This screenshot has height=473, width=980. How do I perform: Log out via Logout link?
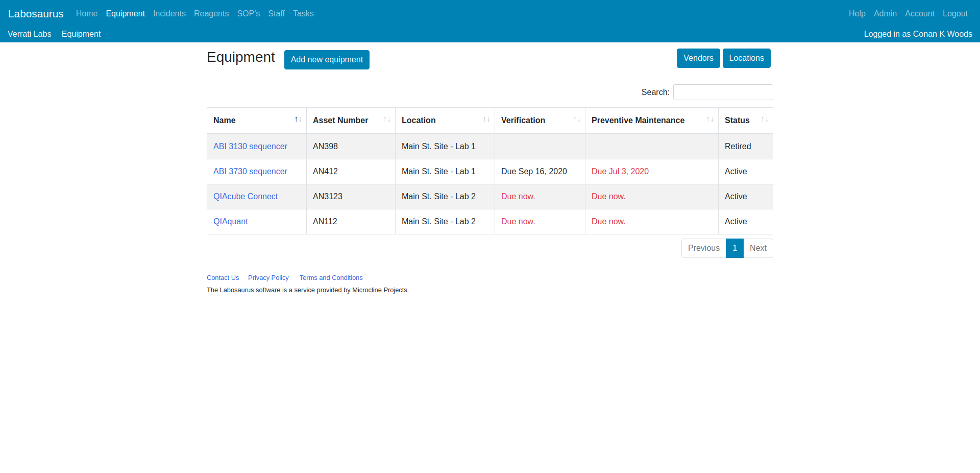point(955,14)
